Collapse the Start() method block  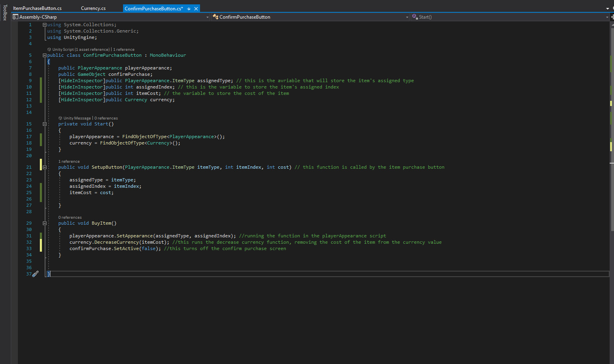click(x=44, y=124)
